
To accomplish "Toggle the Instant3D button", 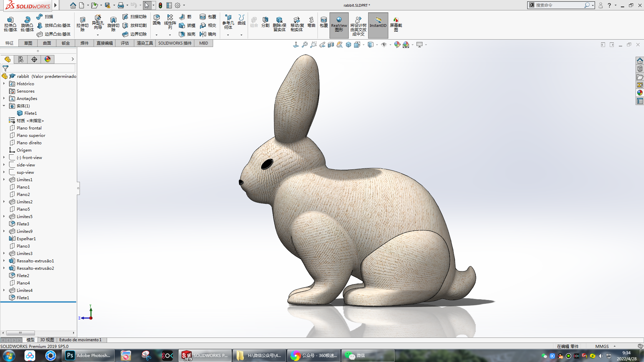I will click(378, 25).
